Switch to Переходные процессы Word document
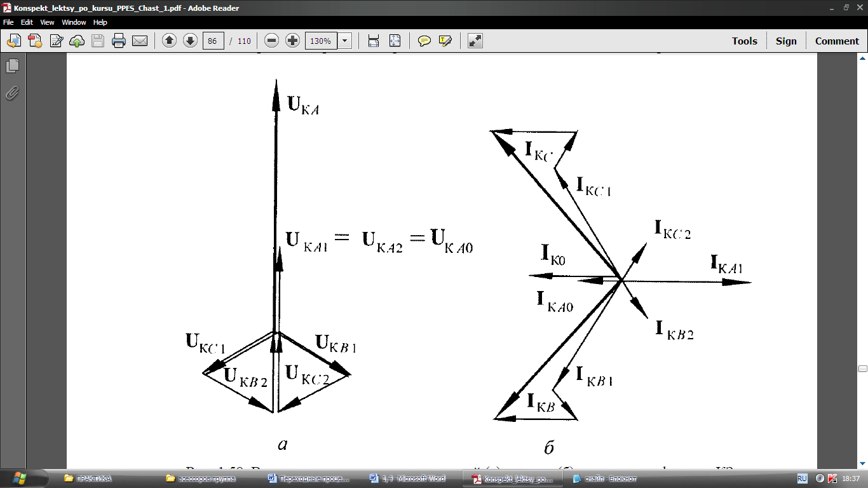Screen dimensions: 868x488 311,478
